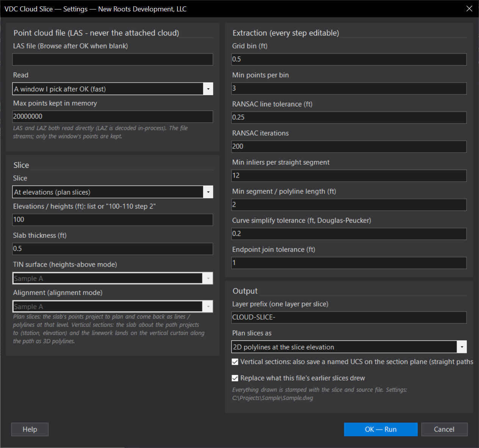Close the Settings dialog window
This screenshot has width=479, height=448.
pyautogui.click(x=469, y=9)
